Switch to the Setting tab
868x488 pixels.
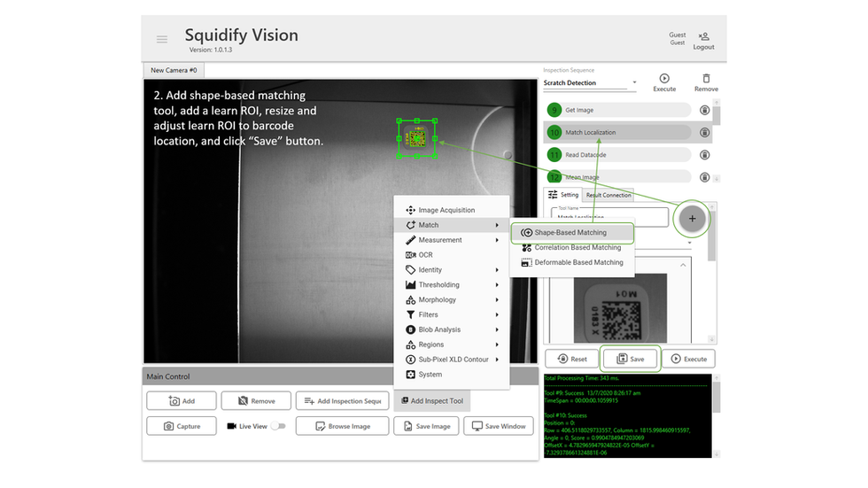pyautogui.click(x=563, y=195)
